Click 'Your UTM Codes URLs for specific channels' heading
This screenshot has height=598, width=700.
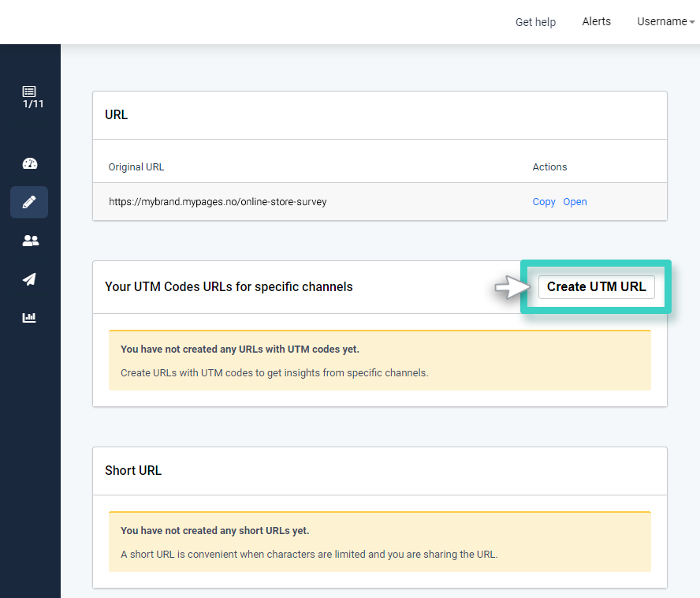[x=229, y=287]
